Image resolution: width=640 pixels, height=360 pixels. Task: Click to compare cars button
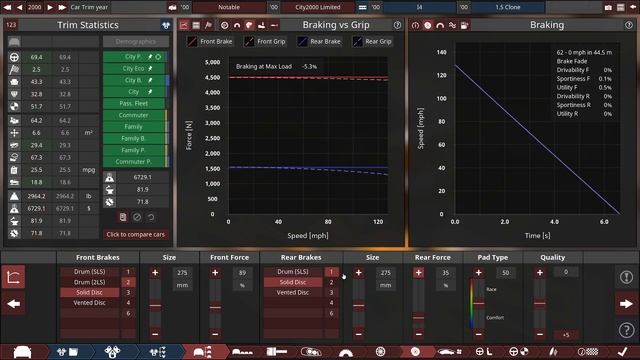click(x=136, y=235)
